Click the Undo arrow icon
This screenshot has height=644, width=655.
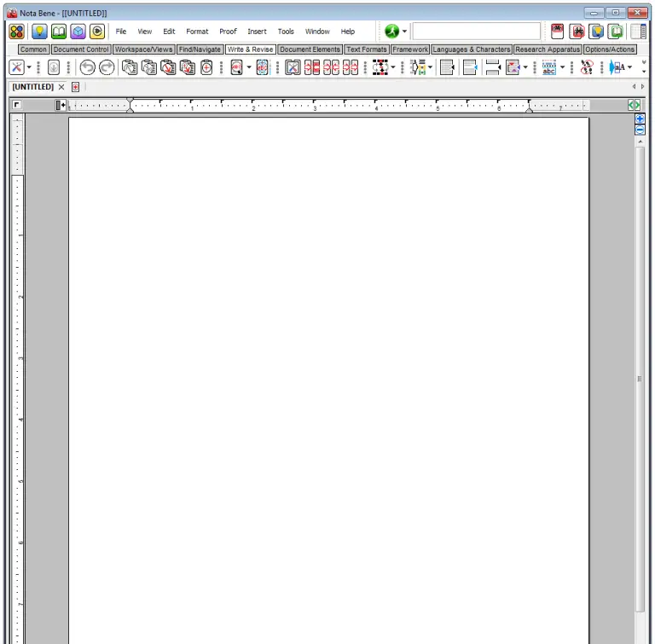pyautogui.click(x=87, y=67)
